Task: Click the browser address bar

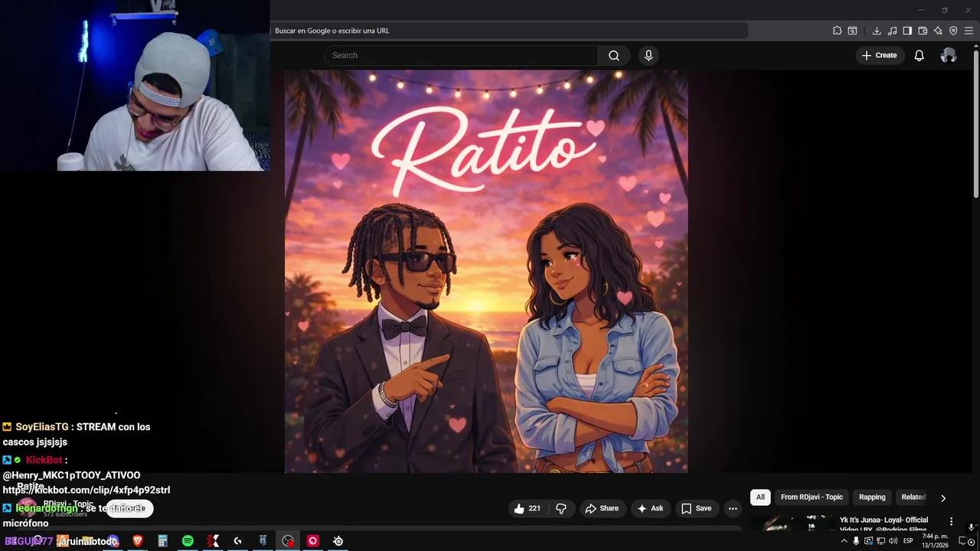Action: (x=509, y=31)
